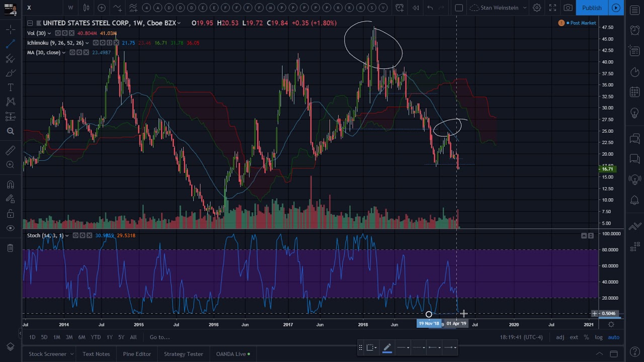Open the prediction and measurement tools
644x362 pixels.
coord(10,117)
